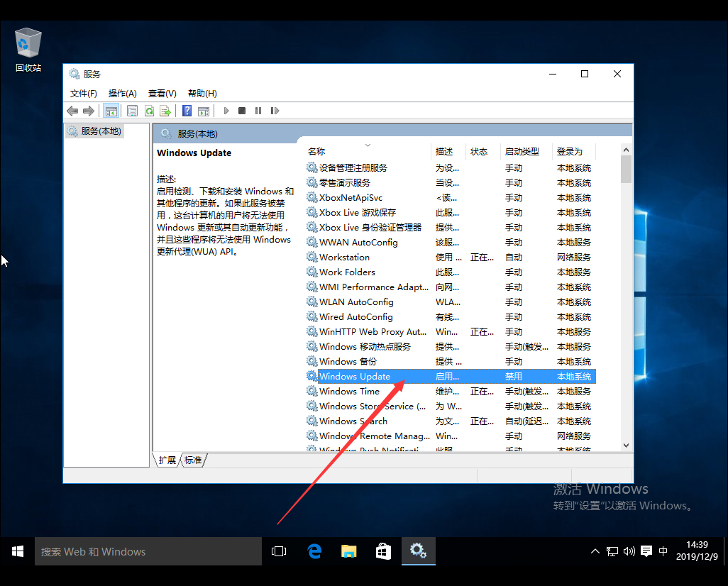Switch to the 扩展 tab
The width and height of the screenshot is (728, 586).
tap(167, 460)
